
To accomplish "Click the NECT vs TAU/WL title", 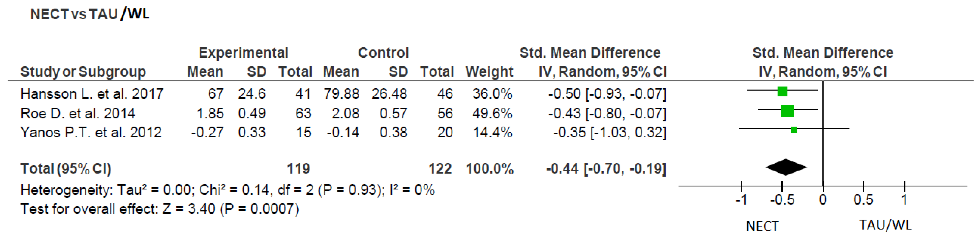I will click(x=90, y=14).
